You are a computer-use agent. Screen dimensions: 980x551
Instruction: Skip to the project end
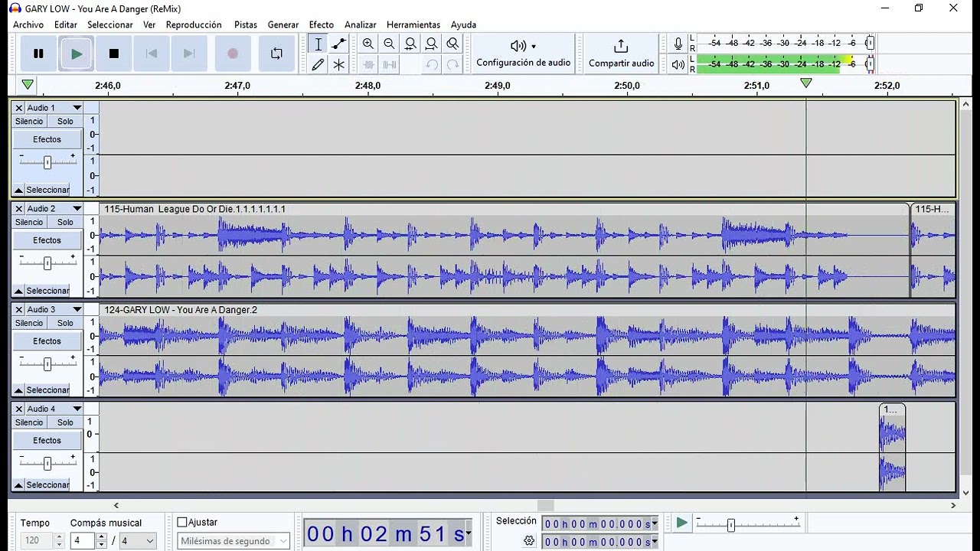point(189,54)
